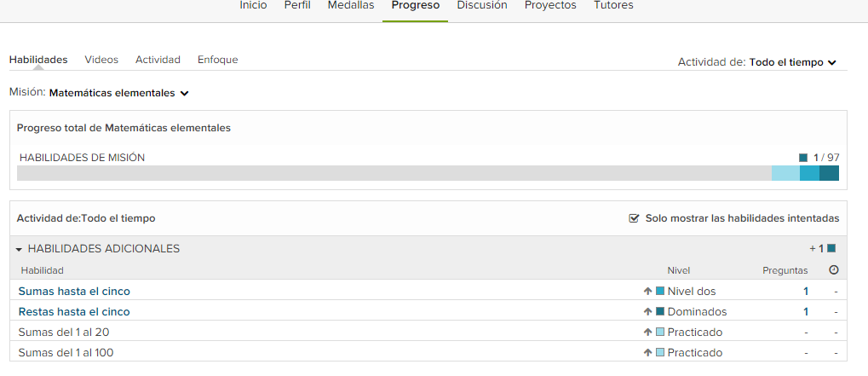The image size is (868, 376).
Task: Click mastered square icon next to 1 / 97
Action: pyautogui.click(x=803, y=158)
